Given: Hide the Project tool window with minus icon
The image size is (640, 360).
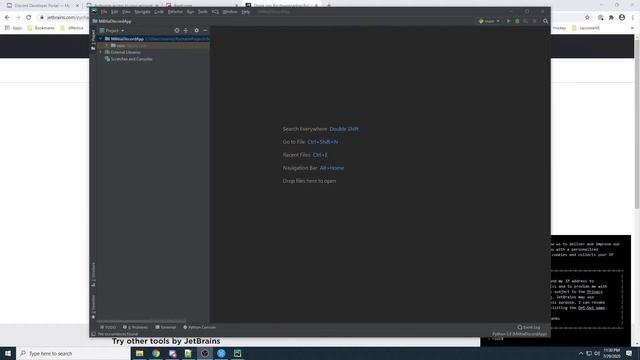Looking at the screenshot, I should click(x=205, y=30).
